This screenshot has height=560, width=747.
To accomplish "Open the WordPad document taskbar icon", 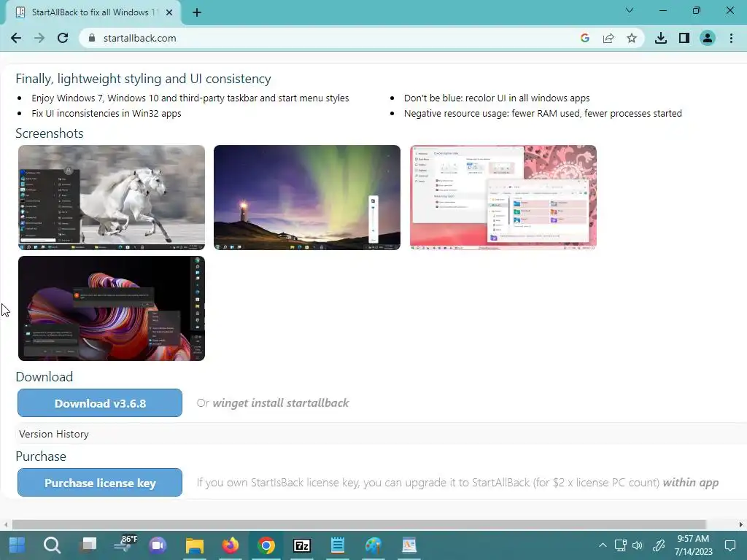I will pos(409,545).
